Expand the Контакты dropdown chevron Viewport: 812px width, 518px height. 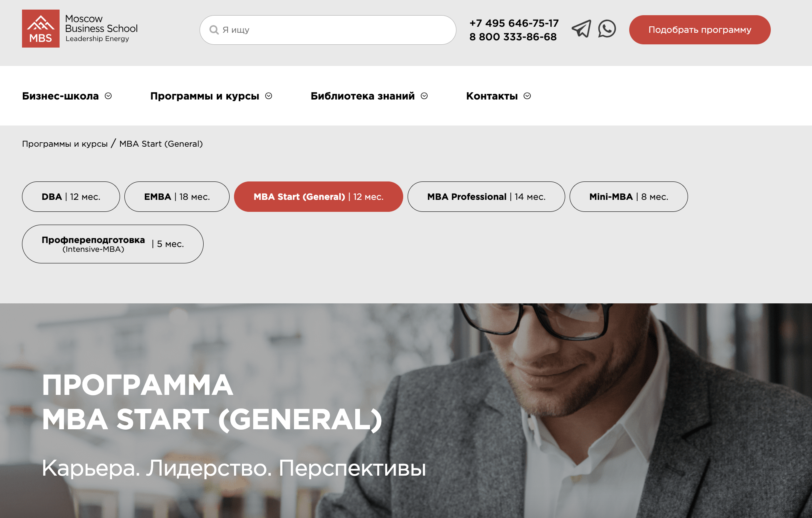[527, 96]
